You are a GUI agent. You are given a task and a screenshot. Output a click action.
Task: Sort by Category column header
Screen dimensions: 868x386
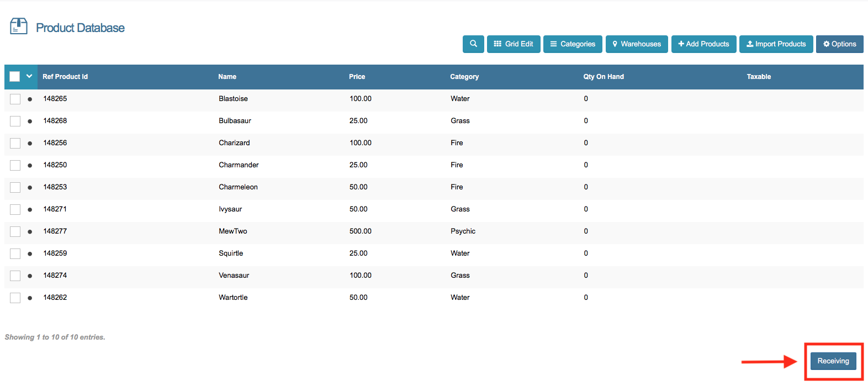click(464, 77)
